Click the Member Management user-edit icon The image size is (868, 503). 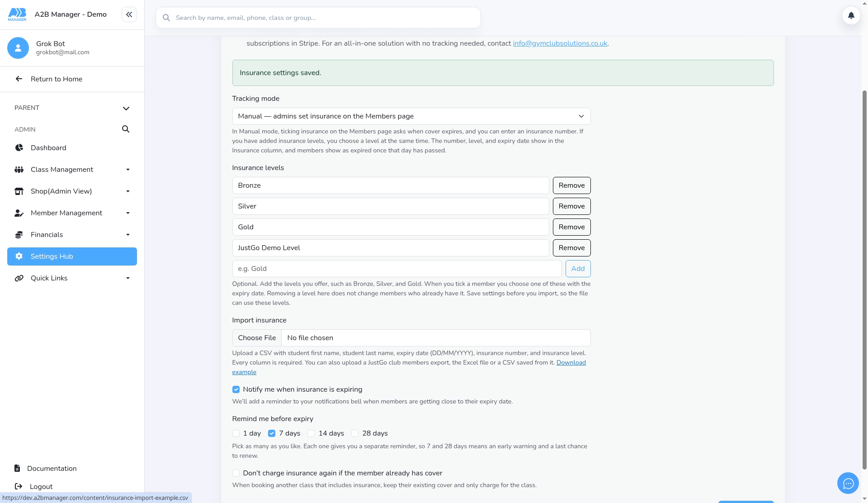click(x=19, y=213)
